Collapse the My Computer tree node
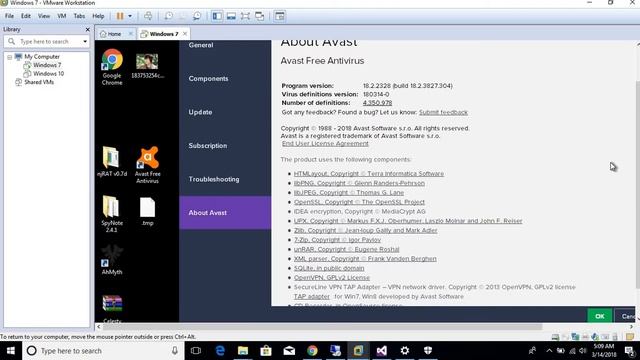640x360 pixels. click(x=9, y=57)
